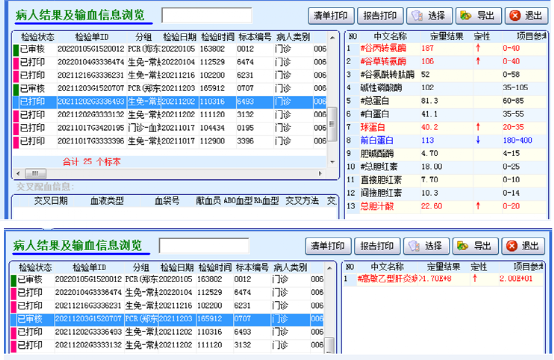This screenshot has width=554, height=360.
Task: Select the 谷丙转氨酶 result row
Action: click(x=446, y=48)
